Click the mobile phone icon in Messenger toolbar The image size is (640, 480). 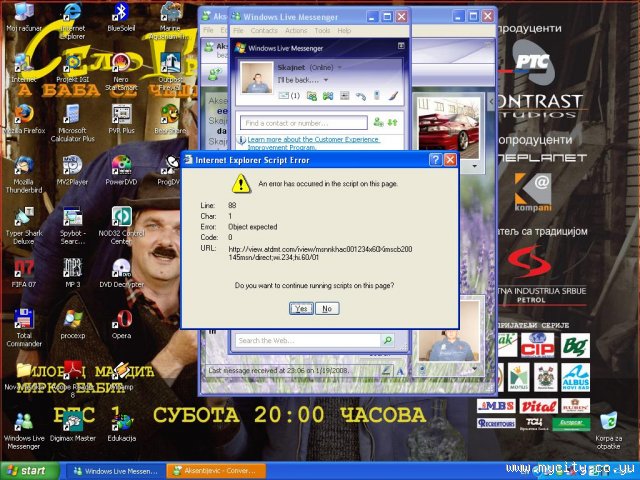point(376,96)
